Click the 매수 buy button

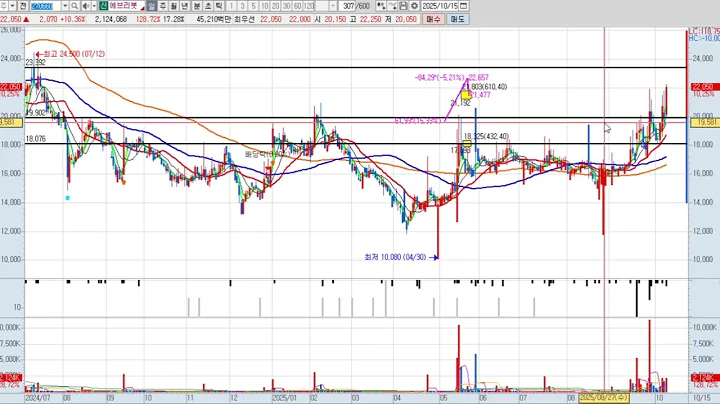coord(433,19)
